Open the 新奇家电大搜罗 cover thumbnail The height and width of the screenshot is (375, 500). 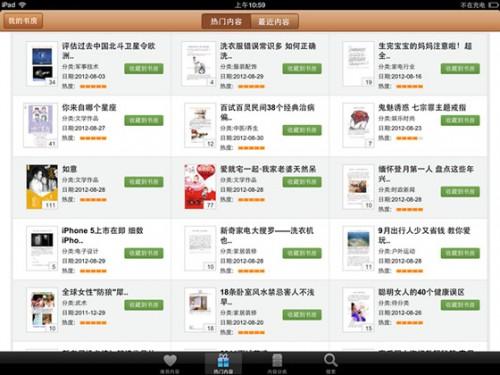point(200,248)
